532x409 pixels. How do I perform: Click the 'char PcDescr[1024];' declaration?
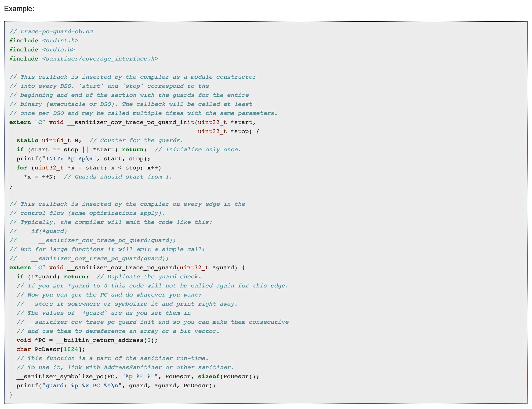[x=51, y=349]
